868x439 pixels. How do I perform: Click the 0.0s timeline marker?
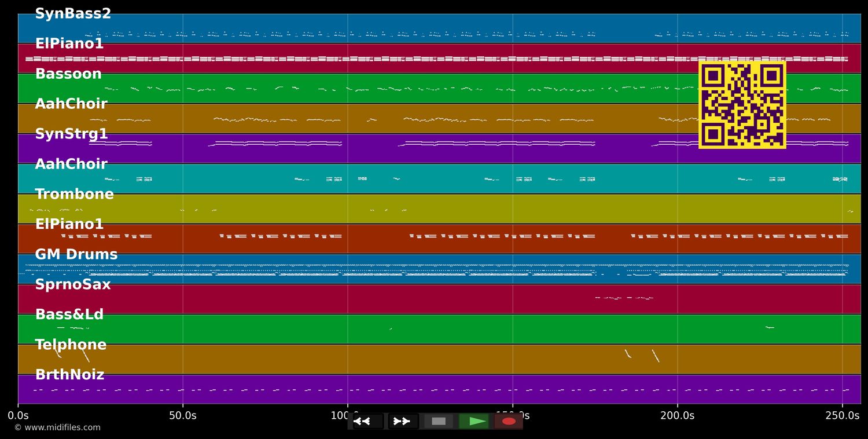[18, 415]
